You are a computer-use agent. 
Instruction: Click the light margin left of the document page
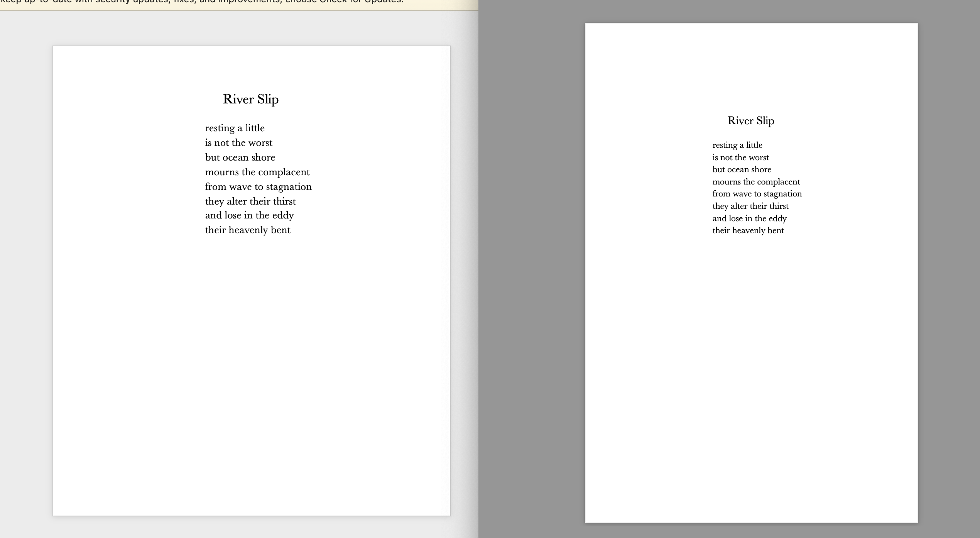pyautogui.click(x=25, y=270)
